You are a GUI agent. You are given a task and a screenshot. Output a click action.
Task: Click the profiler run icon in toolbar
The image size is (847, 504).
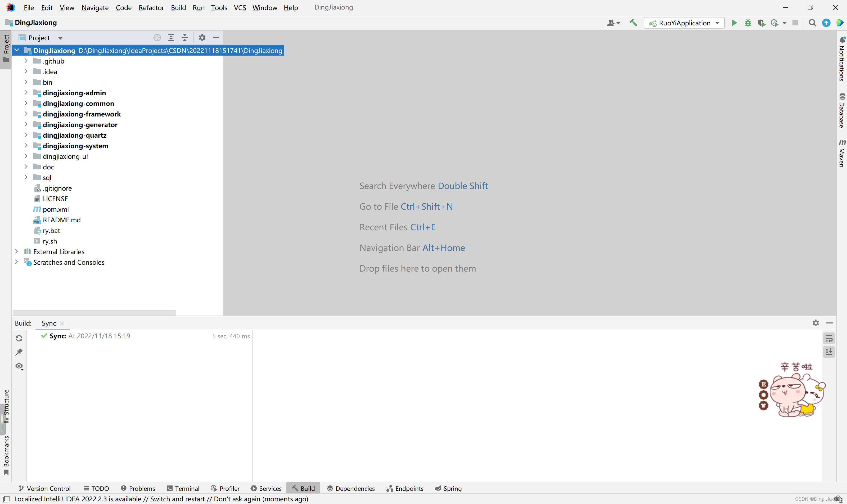775,23
